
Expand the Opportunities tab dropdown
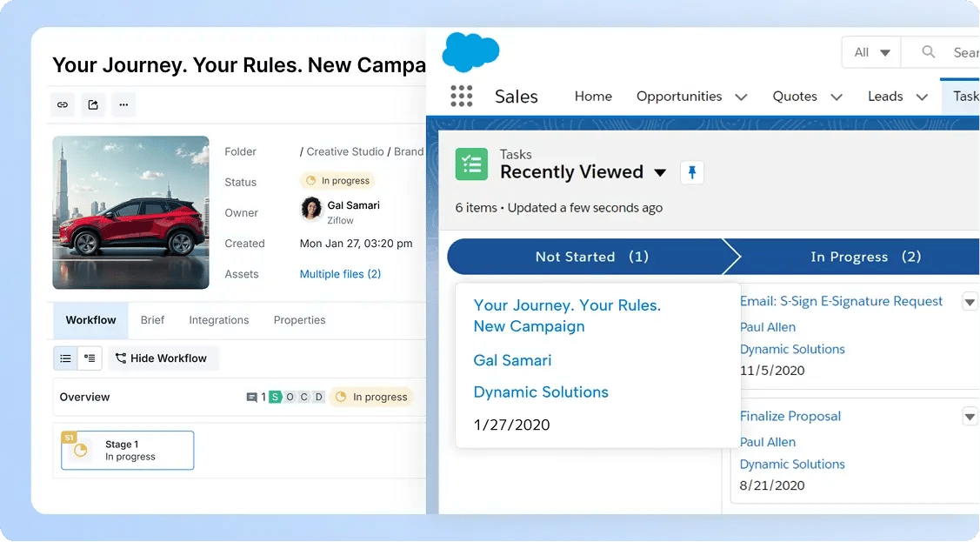tap(741, 97)
